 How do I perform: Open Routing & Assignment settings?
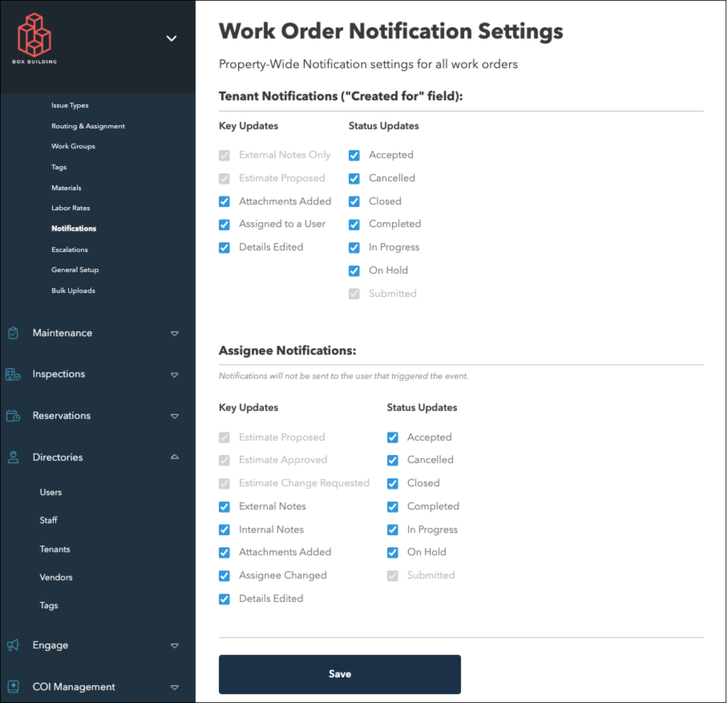pos(88,126)
